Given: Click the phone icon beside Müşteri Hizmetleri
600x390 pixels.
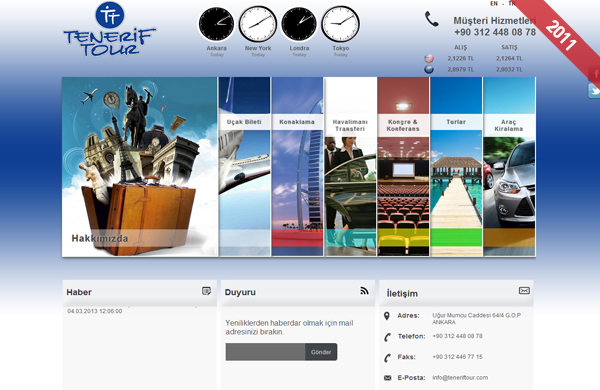Looking at the screenshot, I should [432, 19].
